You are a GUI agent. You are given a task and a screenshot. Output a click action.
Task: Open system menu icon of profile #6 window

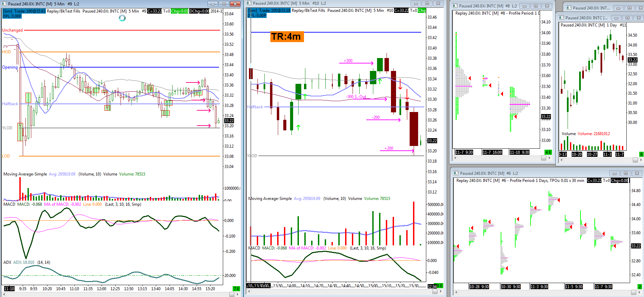point(456,173)
